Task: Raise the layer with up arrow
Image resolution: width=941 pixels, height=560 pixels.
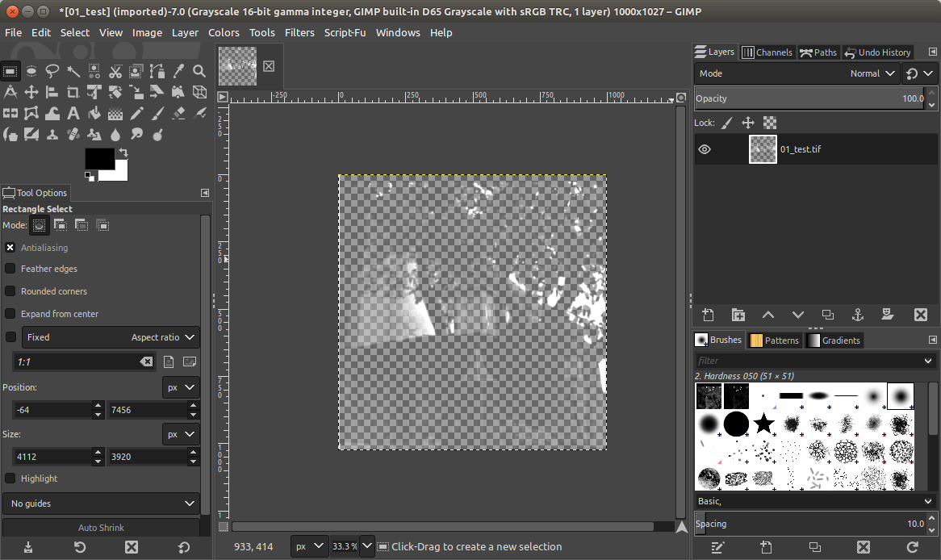Action: click(x=768, y=315)
